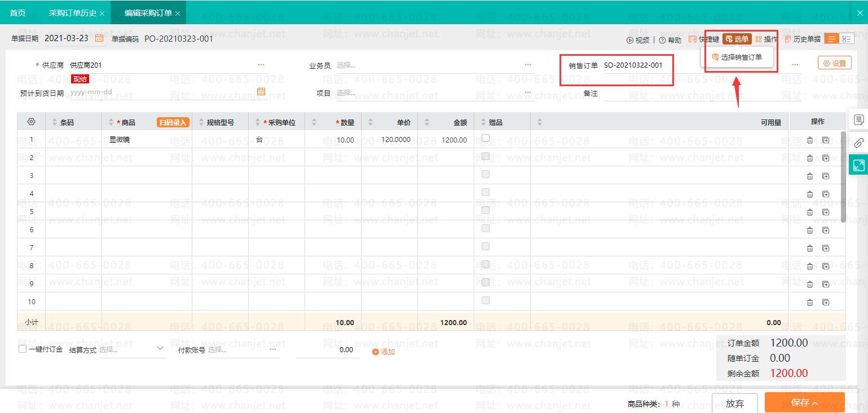Click the table column settings gear icon
The image size is (868, 413).
[x=32, y=122]
